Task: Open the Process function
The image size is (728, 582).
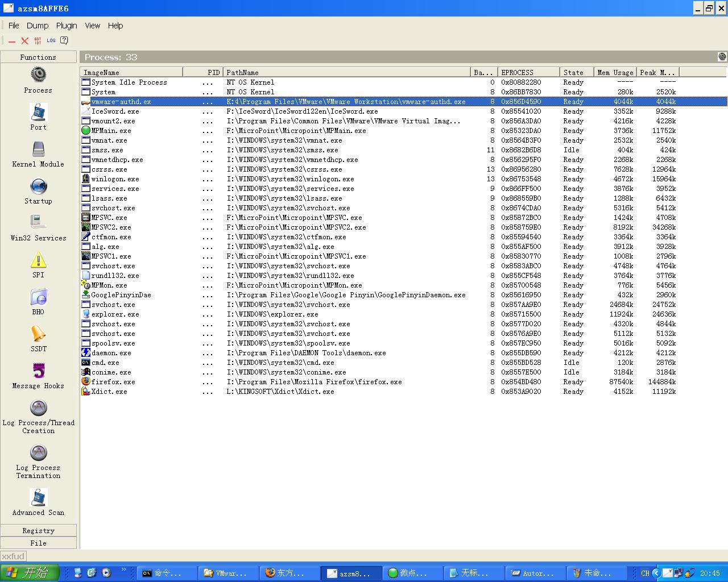Action: [38, 80]
